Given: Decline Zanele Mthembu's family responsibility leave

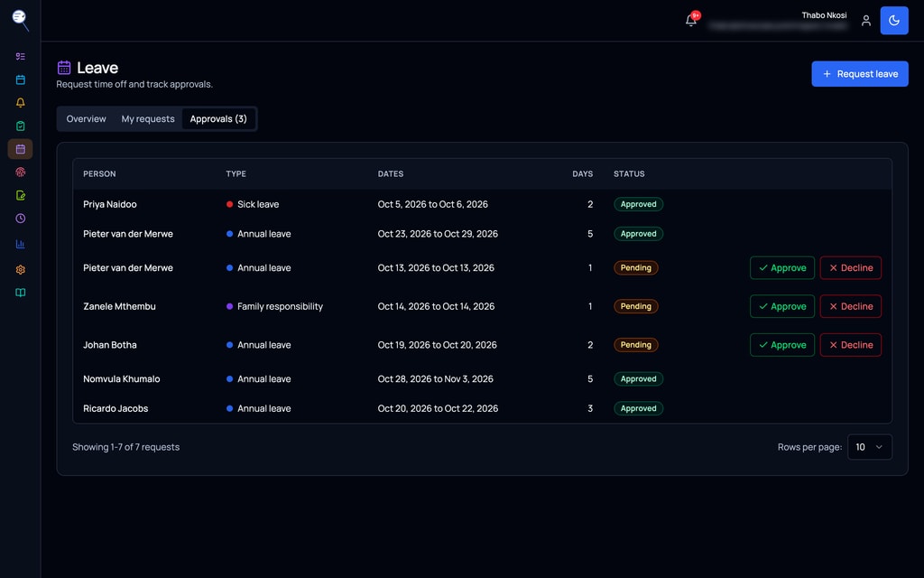Looking at the screenshot, I should coord(850,306).
